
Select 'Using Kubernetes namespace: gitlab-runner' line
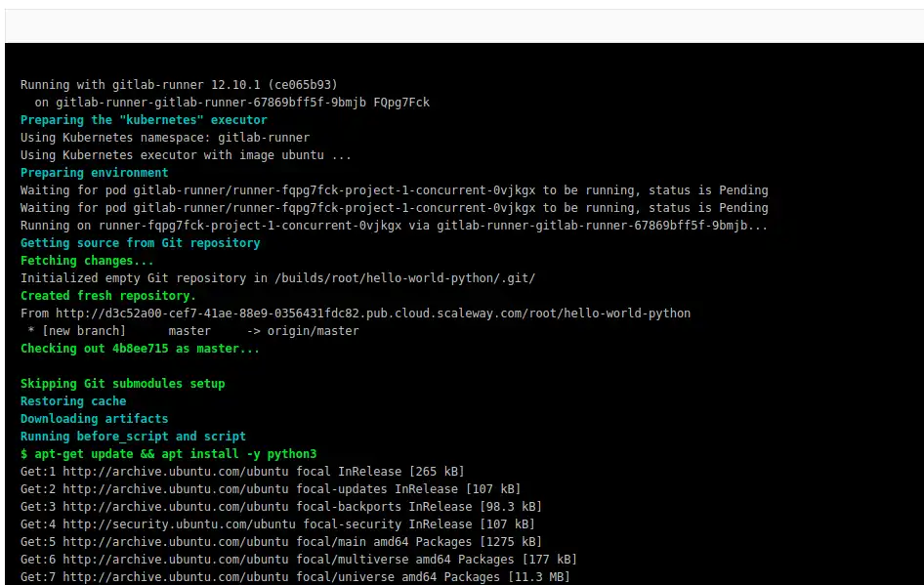point(165,138)
